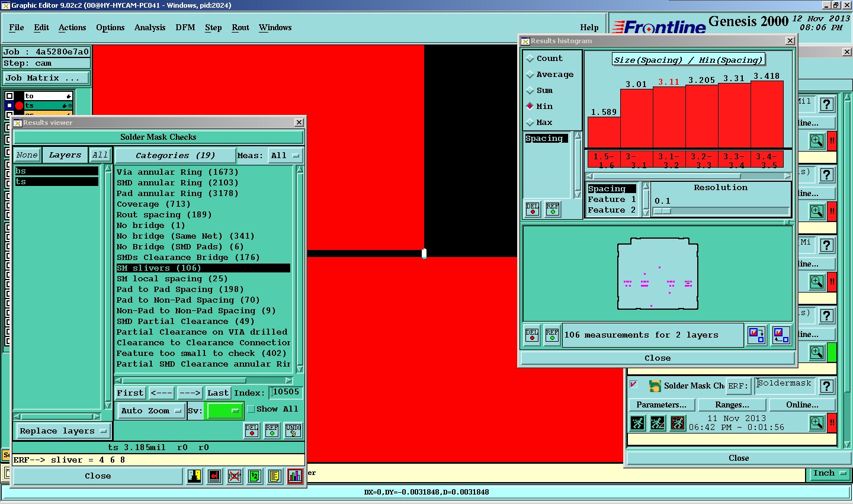Click the crossed-out REF icon
This screenshot has height=504, width=853.
(x=235, y=476)
